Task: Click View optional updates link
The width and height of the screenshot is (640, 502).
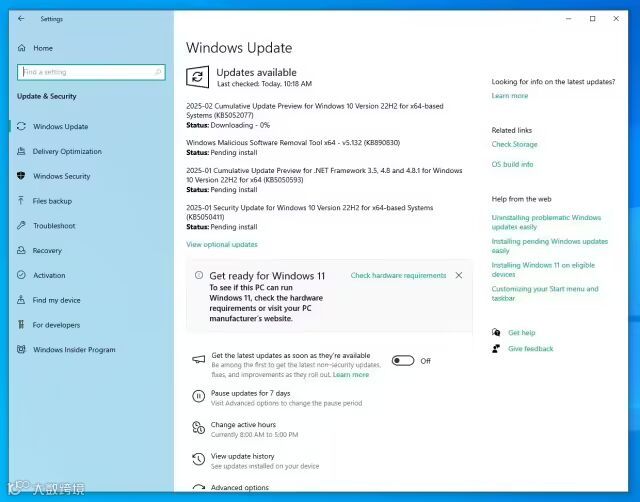Action: coord(222,244)
